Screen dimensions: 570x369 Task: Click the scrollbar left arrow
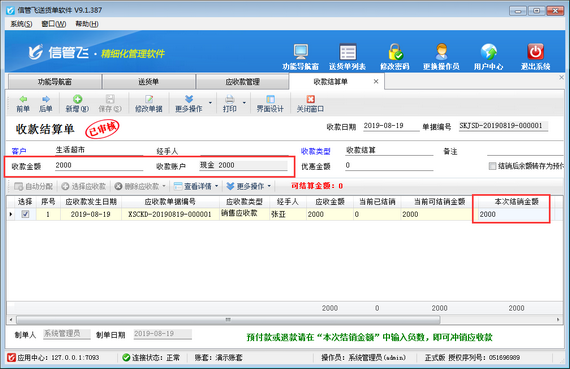pos(11,320)
